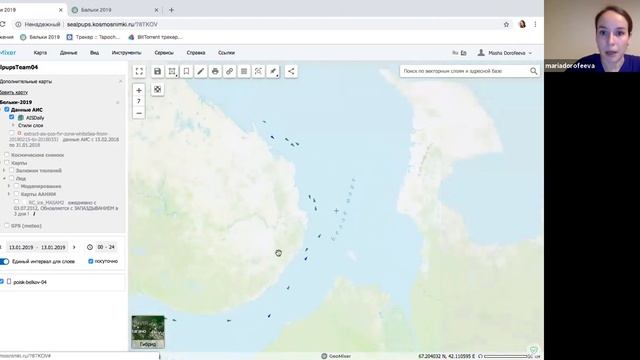Viewport: 640px width, 360px height.
Task: Click the search-in-area magnifier icon
Action: coord(258,71)
